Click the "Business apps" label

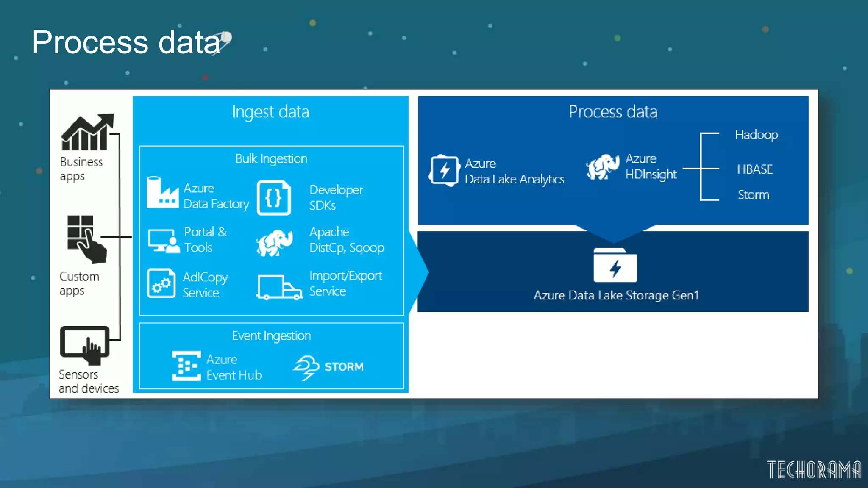[x=81, y=169]
